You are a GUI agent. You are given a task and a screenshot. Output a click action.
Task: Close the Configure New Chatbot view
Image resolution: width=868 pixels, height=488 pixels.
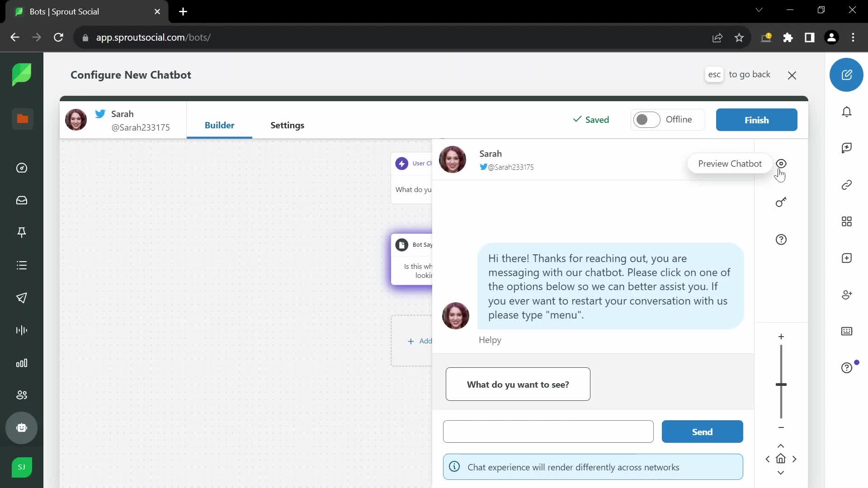tap(792, 75)
